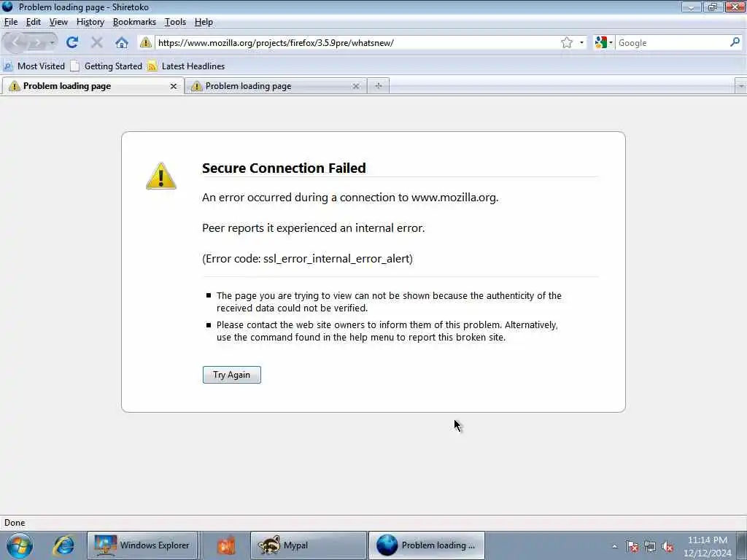The height and width of the screenshot is (560, 747).
Task: Click the Stop loading icon
Action: coord(97,42)
